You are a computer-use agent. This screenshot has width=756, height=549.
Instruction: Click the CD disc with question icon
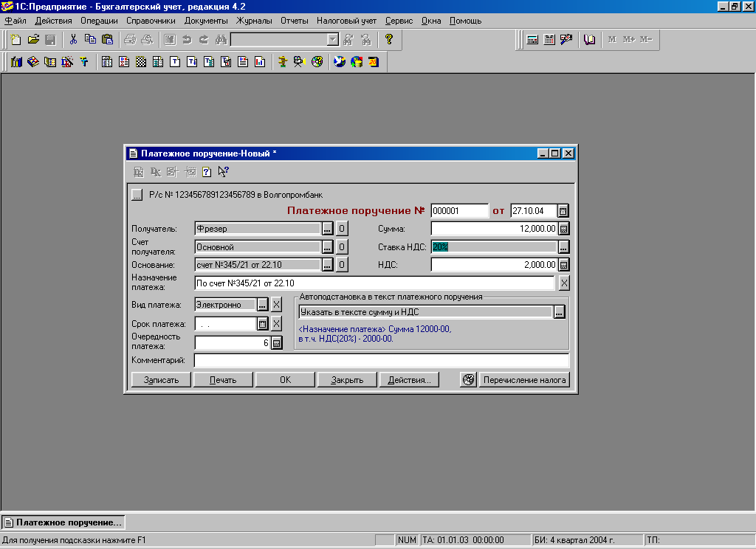317,62
